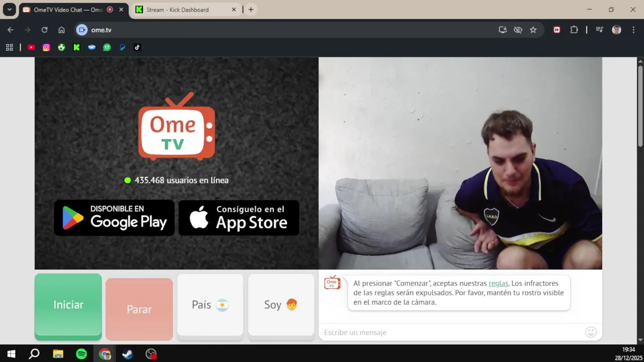Image resolution: width=644 pixels, height=362 pixels.
Task: Bookmark this page with the star icon
Action: click(533, 30)
